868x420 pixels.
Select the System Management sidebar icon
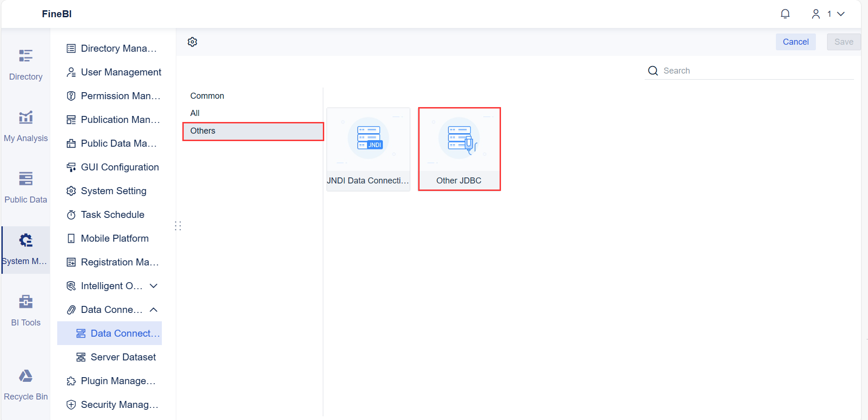[25, 247]
